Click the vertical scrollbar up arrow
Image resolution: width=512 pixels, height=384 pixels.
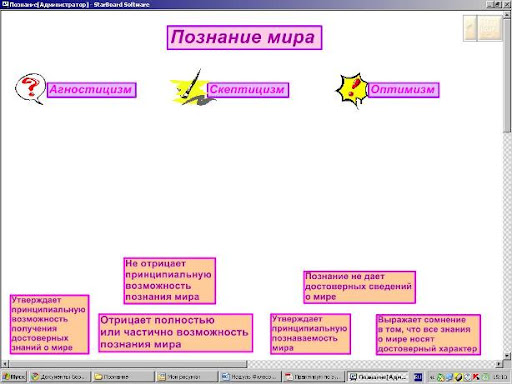pos(508,14)
